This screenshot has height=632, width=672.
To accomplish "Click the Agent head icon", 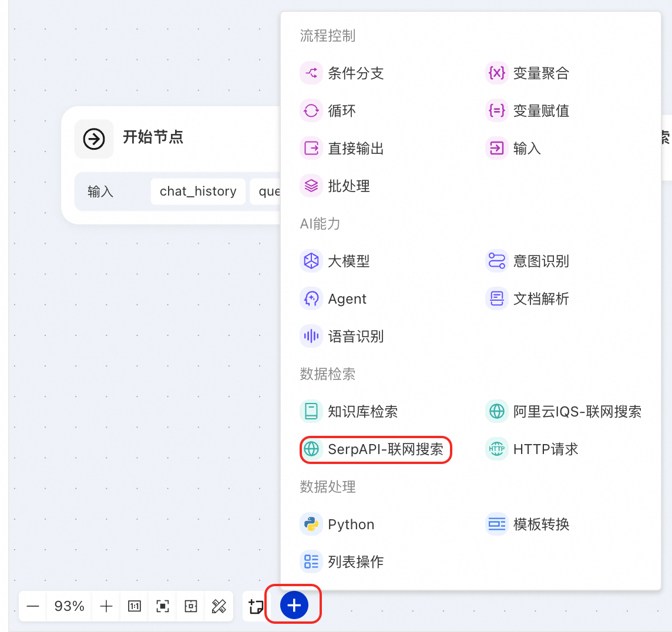I will coord(311,298).
